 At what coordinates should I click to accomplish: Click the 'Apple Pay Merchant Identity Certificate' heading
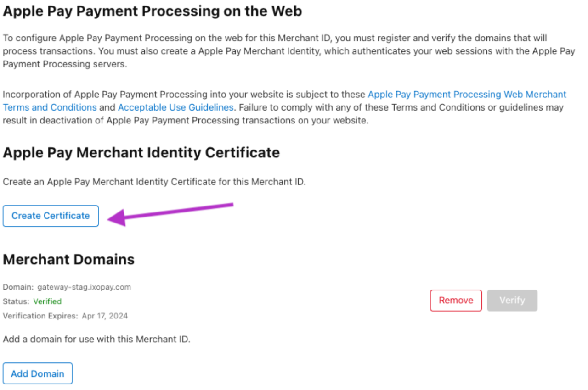pos(141,152)
